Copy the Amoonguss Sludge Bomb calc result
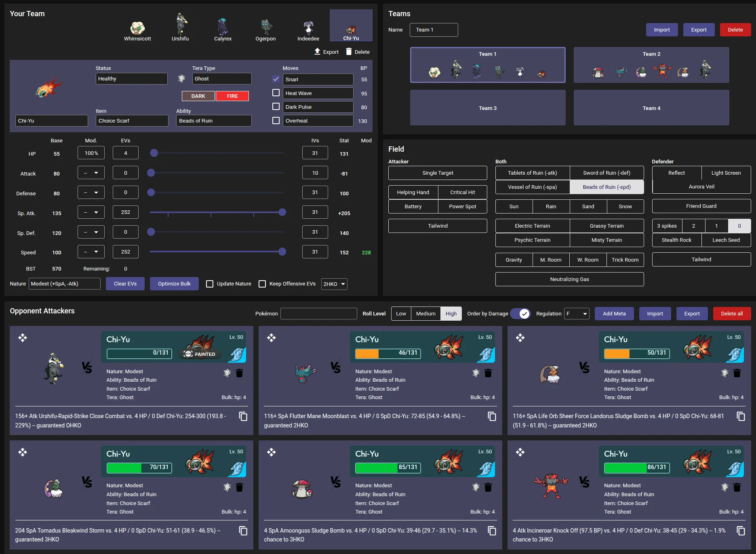756x554 pixels. (x=492, y=531)
